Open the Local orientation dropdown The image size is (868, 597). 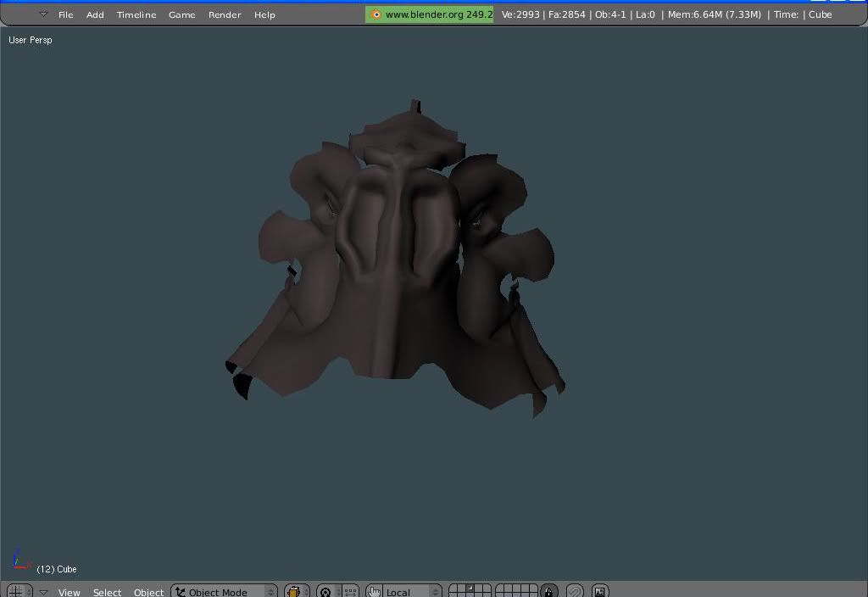click(x=412, y=591)
